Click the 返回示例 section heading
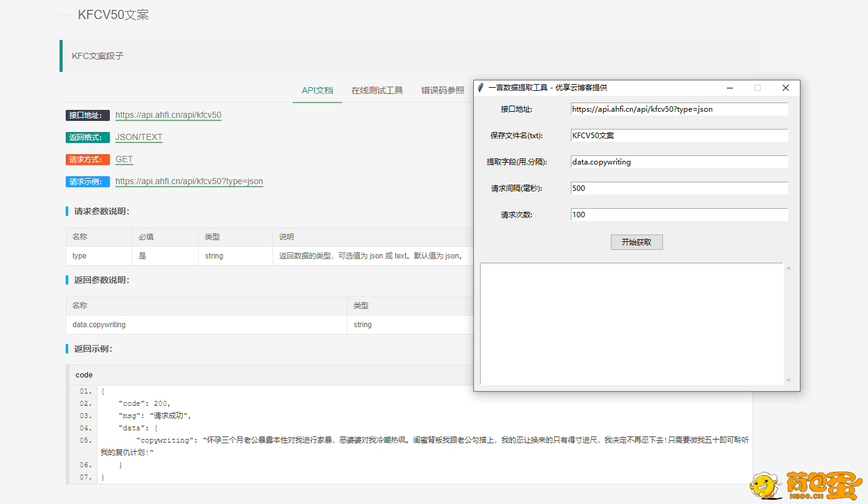Viewport: 868px width, 504px height. pos(93,349)
